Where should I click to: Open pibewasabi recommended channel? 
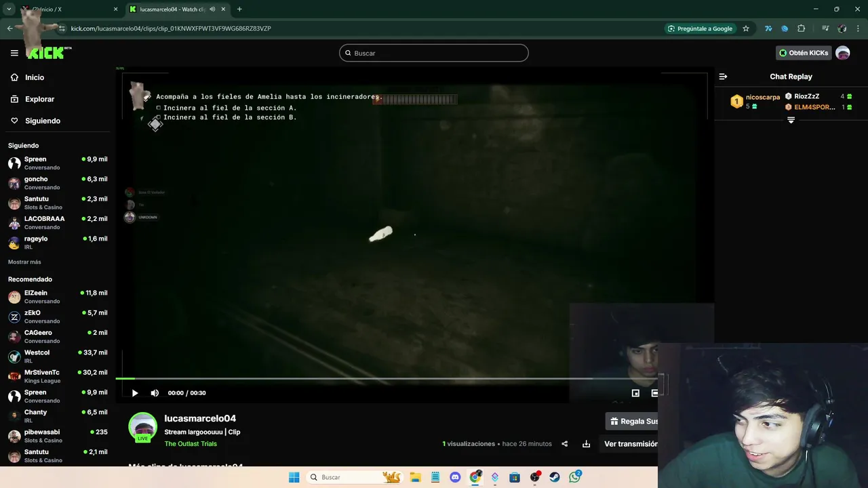click(58, 436)
